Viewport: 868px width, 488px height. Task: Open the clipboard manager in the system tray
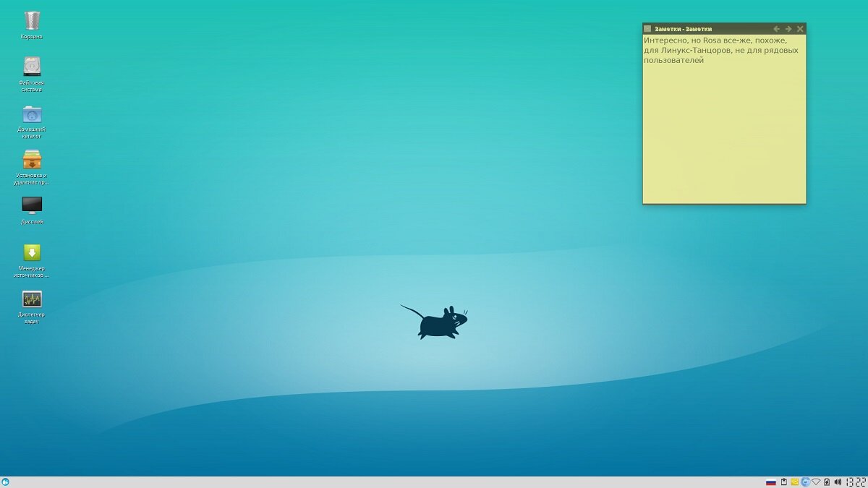click(x=785, y=481)
